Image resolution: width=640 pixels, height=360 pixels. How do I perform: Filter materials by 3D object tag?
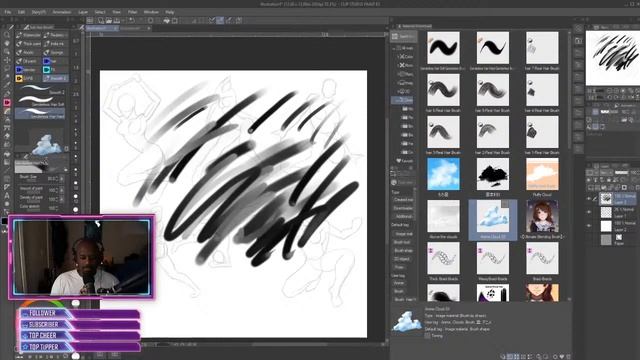point(403,259)
